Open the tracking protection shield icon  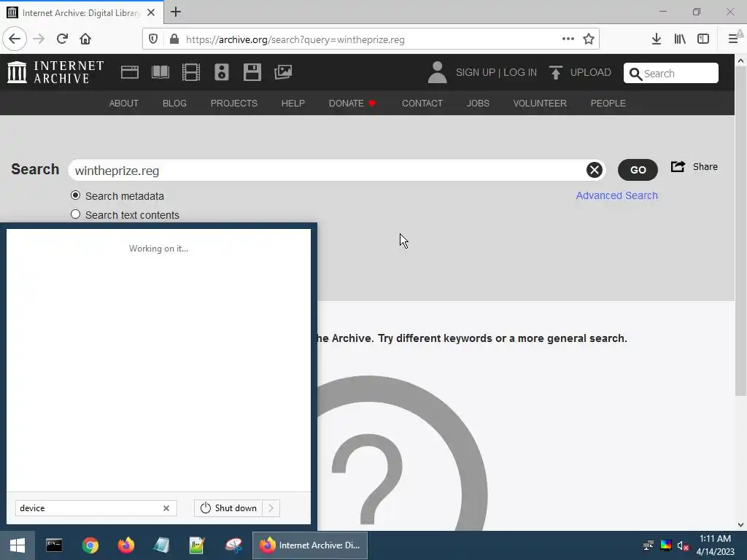click(x=153, y=39)
